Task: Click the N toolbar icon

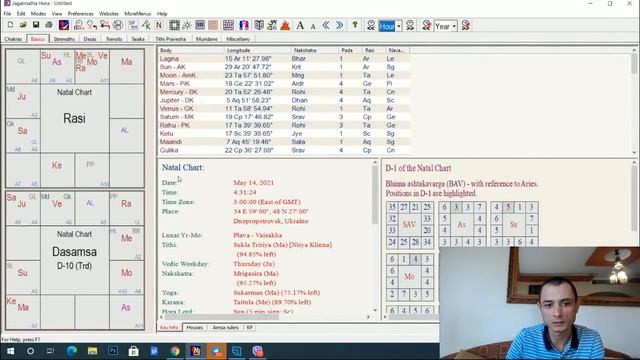Action: pos(159,25)
